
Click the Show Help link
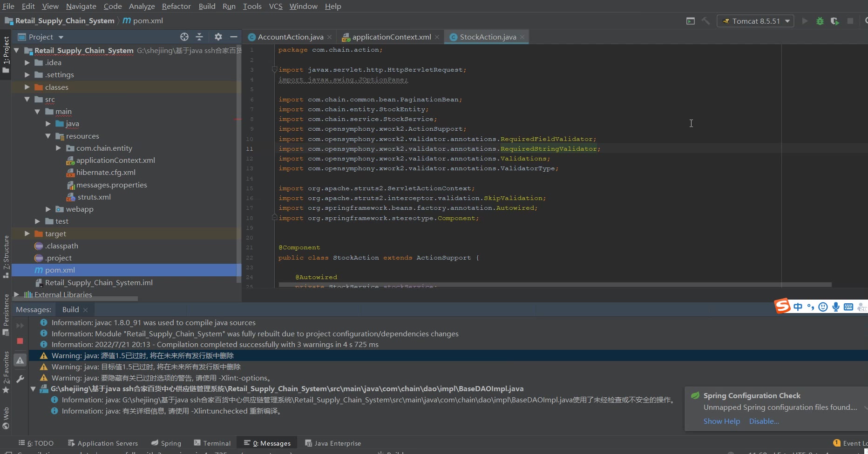click(x=721, y=421)
